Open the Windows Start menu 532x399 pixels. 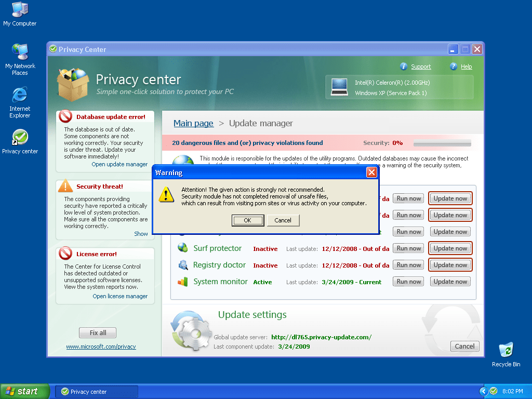[25, 391]
